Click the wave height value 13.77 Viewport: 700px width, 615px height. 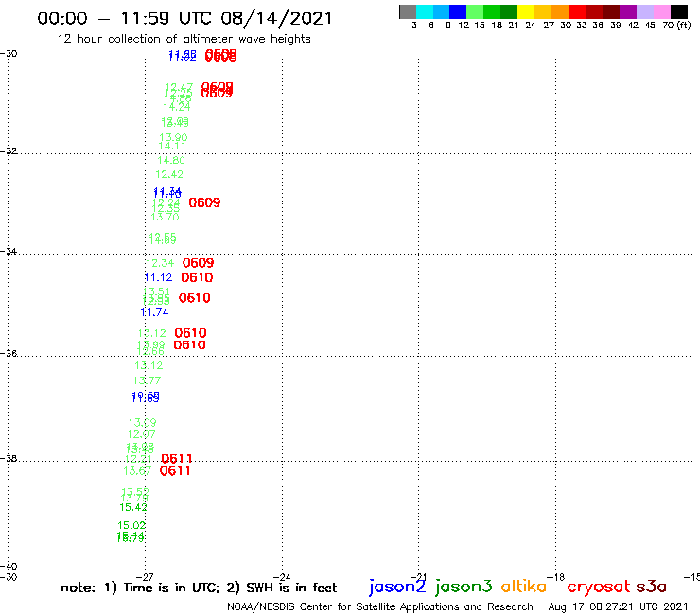pyautogui.click(x=147, y=381)
